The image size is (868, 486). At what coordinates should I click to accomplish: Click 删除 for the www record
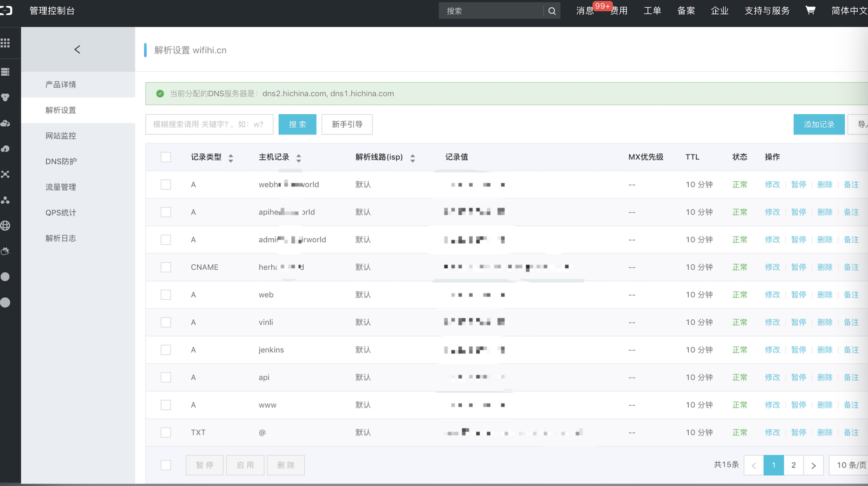825,405
